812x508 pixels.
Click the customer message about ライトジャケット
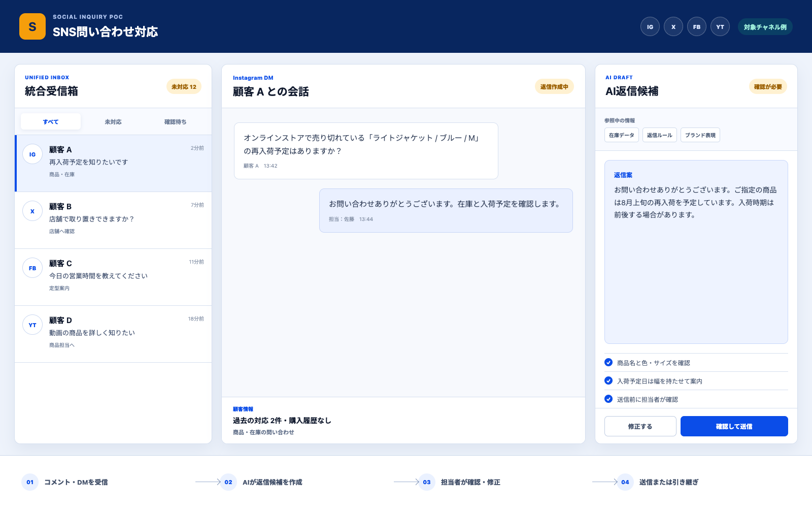click(x=366, y=151)
